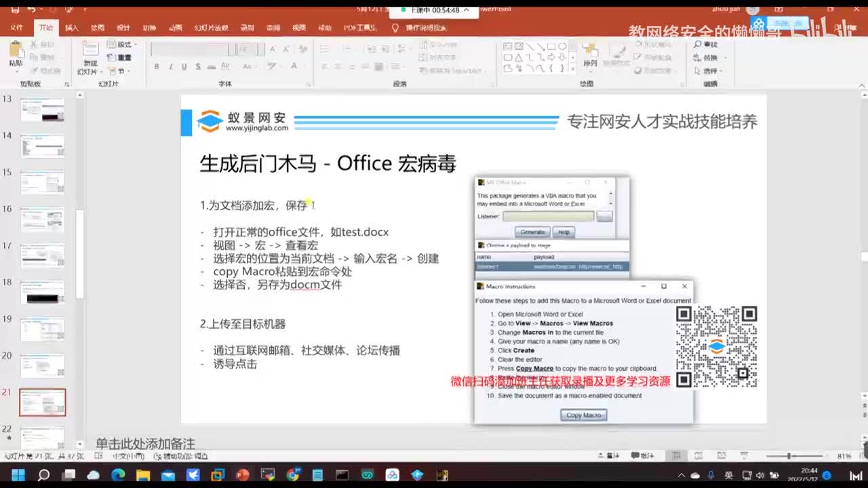The width and height of the screenshot is (868, 488).
Task: Open the File (文件) tab
Action: (x=16, y=28)
